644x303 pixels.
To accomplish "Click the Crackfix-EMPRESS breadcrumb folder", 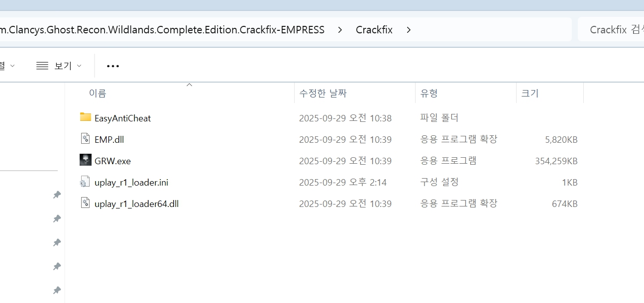I will coord(162,30).
